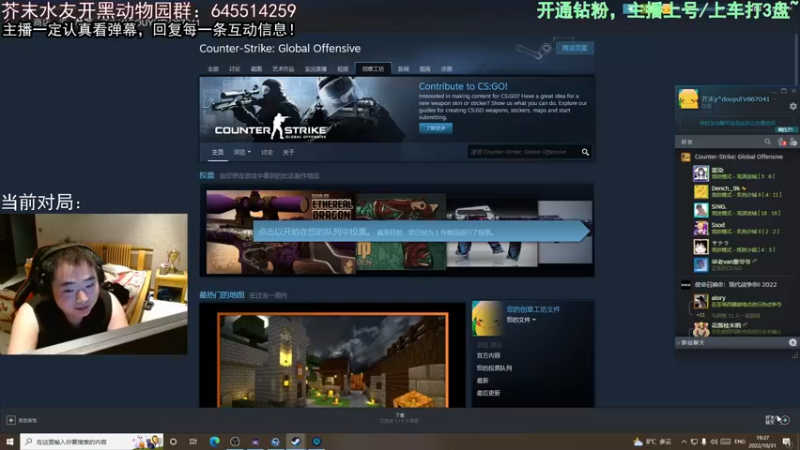
Task: Expand 您的文件 dropdown in workshop files panel
Action: (x=521, y=320)
